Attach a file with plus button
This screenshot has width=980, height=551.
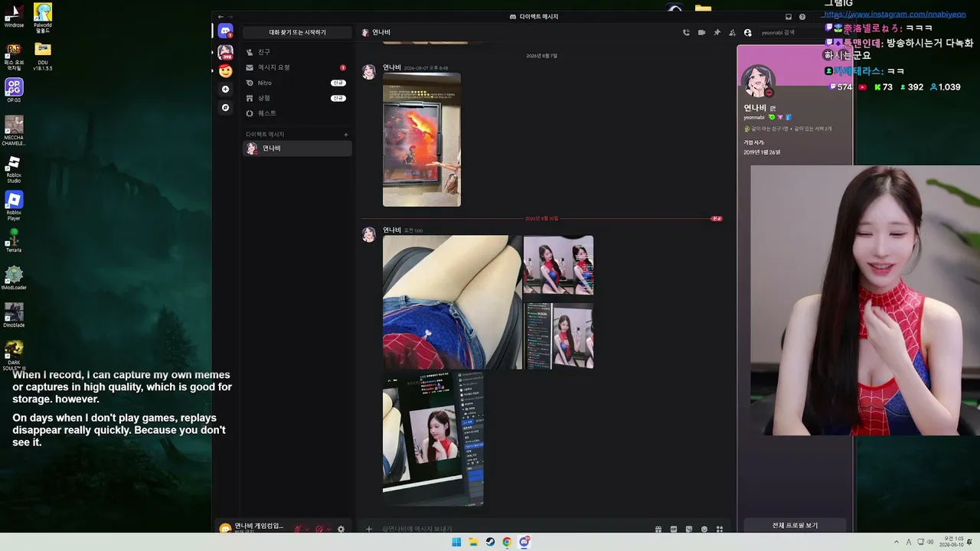coord(368,529)
